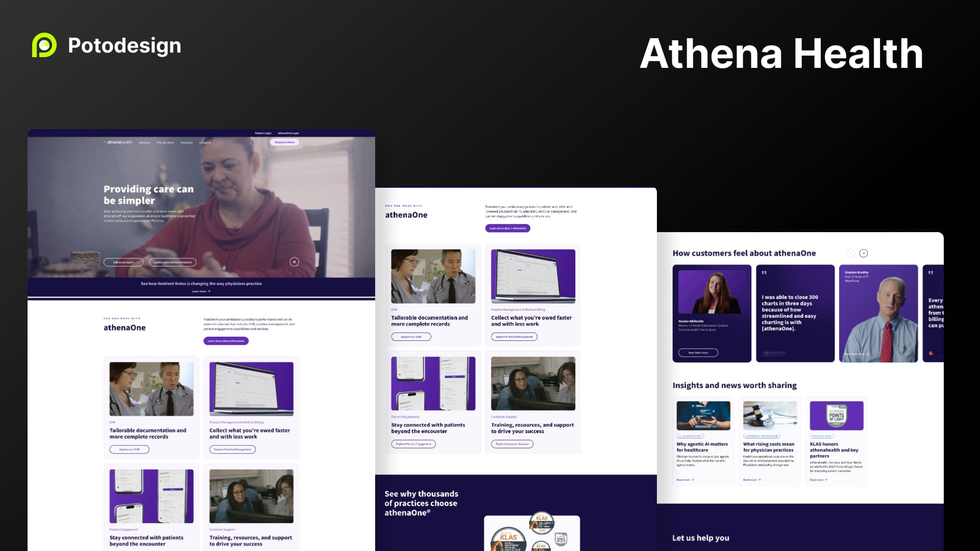Click 'Why agentic AI matters for healthcare' title
This screenshot has height=551, width=980.
pyautogui.click(x=702, y=447)
